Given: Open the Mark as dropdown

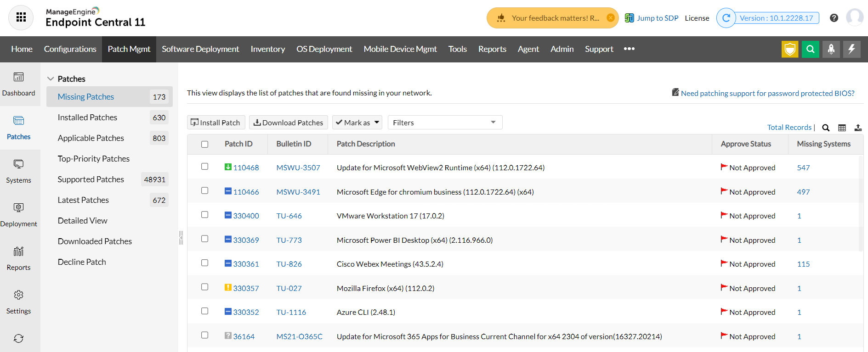Looking at the screenshot, I should coord(357,123).
